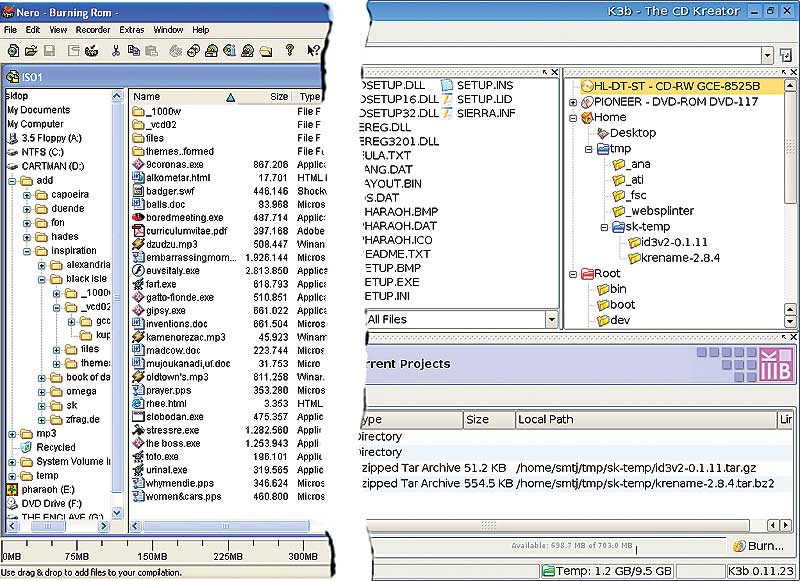800x581 pixels.
Task: Open the Edit menu in Nero
Action: pos(33,30)
